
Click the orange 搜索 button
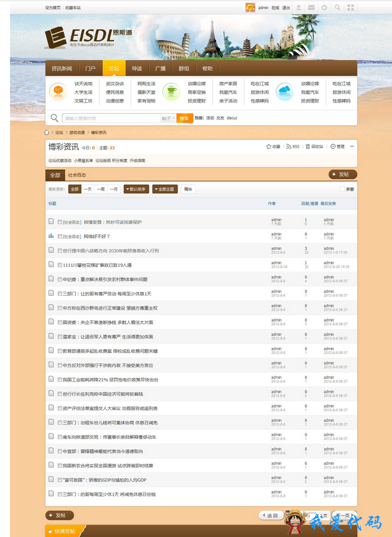click(184, 118)
